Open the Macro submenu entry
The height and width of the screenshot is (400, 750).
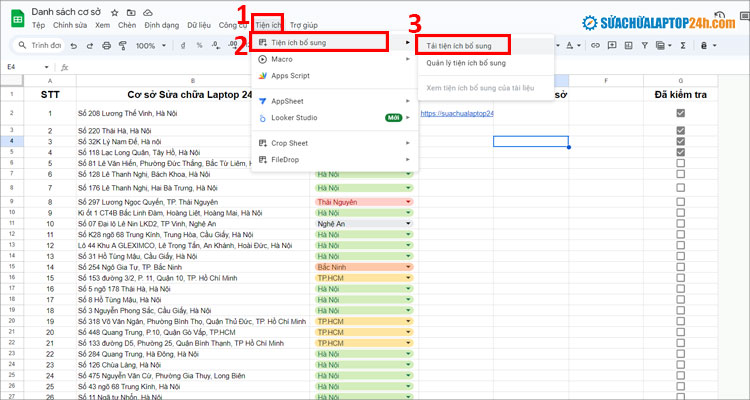pyautogui.click(x=282, y=60)
